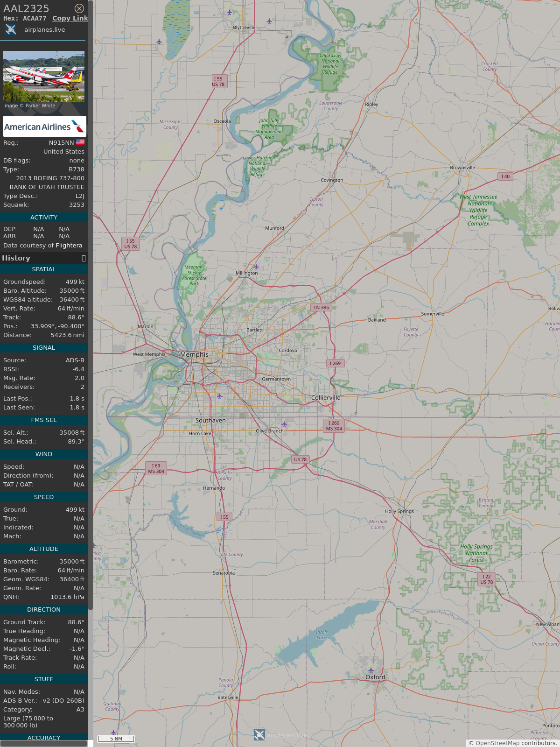Select the WIND section header

tap(44, 454)
